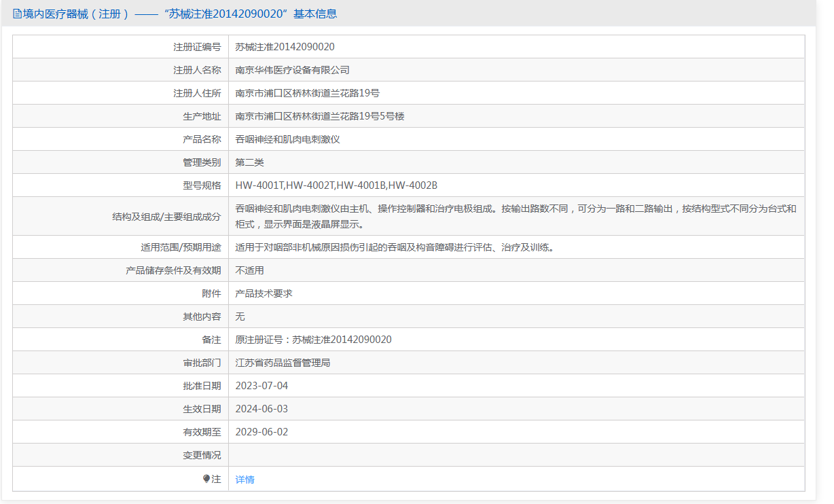Click the structure description paragraph text
The height and width of the screenshot is (504, 834).
click(515, 216)
